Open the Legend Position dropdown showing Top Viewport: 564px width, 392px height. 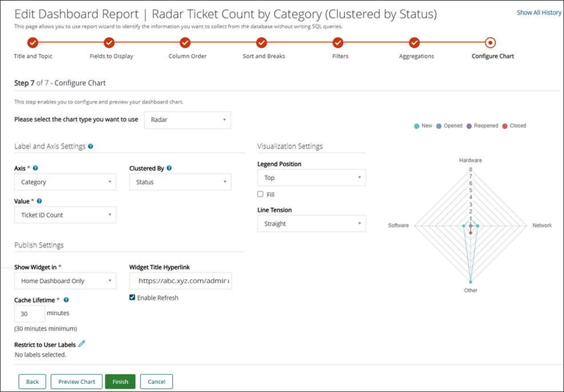pos(311,178)
